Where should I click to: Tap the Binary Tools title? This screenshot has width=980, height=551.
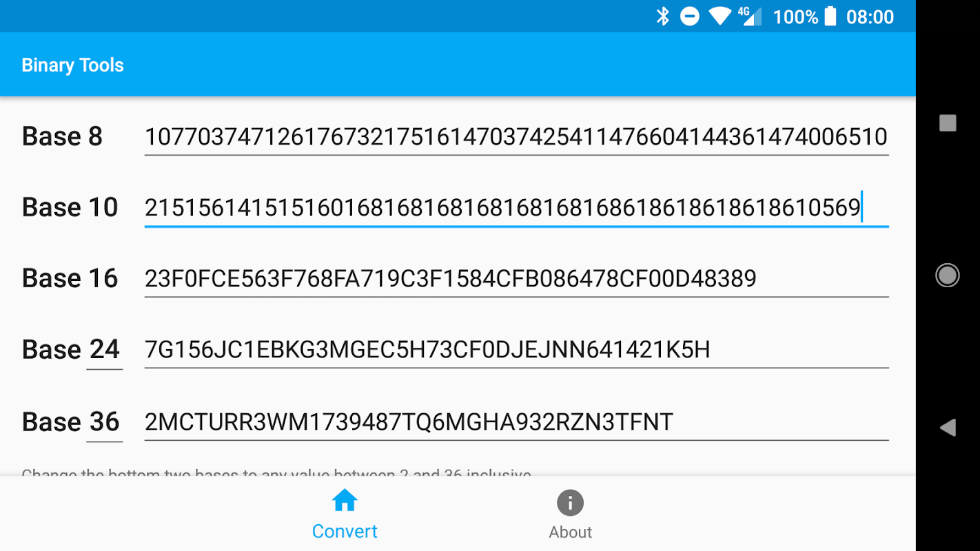tap(72, 65)
